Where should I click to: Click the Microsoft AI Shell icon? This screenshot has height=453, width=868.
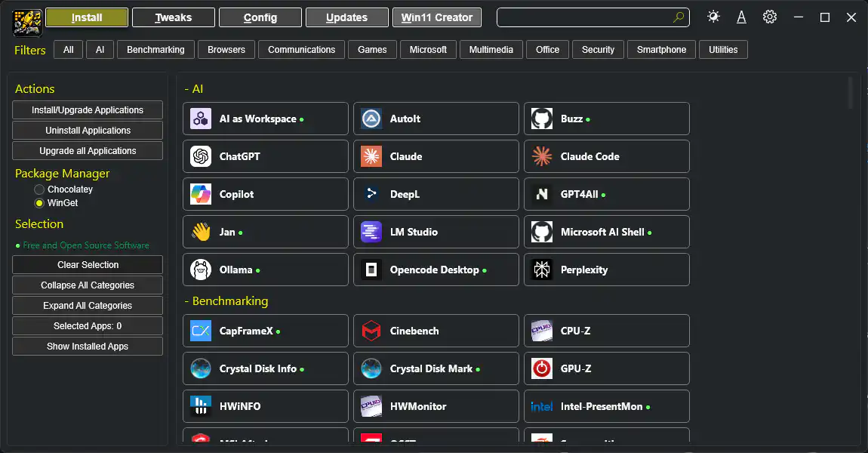pos(541,232)
